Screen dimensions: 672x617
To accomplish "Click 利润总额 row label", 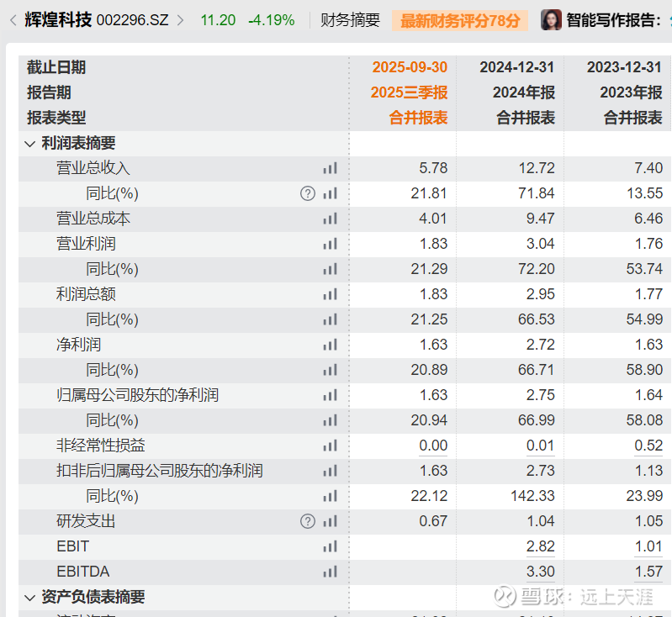I will tap(86, 294).
